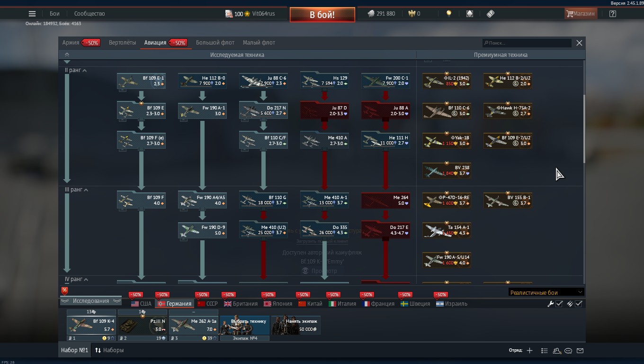Switch to the Авиация tab
This screenshot has width=644, height=364.
pos(155,43)
